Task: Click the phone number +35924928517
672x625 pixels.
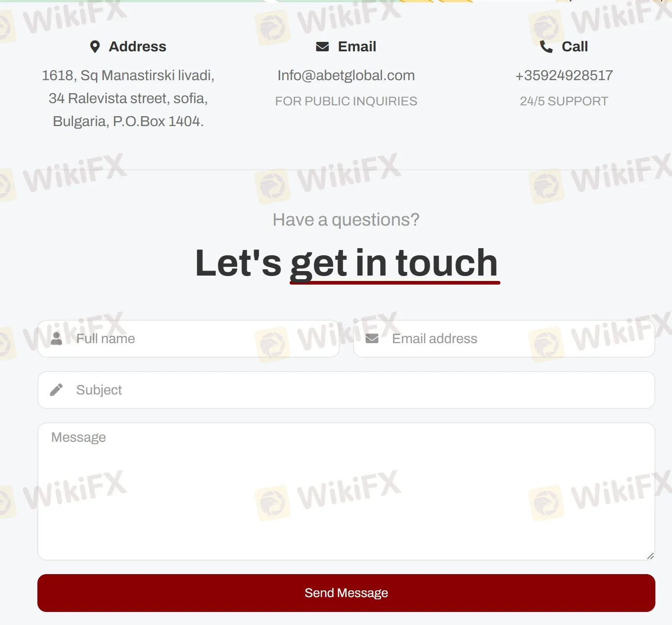Action: click(564, 75)
